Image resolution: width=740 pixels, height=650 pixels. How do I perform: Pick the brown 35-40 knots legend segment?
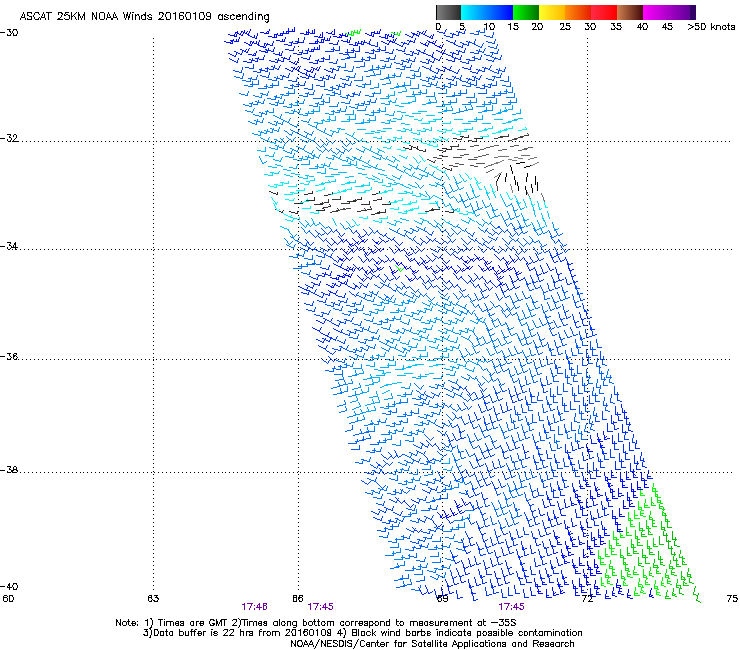pos(630,12)
